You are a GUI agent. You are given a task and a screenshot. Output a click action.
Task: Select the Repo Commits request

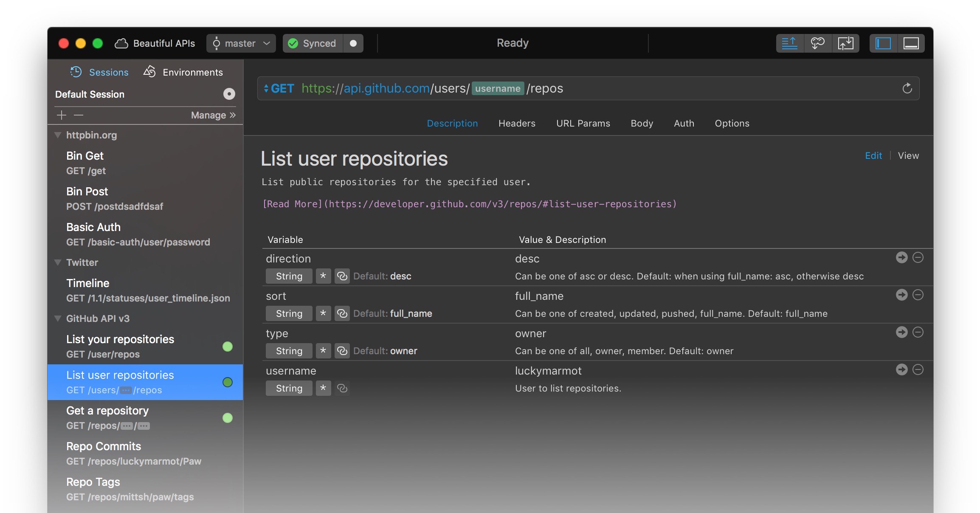[145, 454]
